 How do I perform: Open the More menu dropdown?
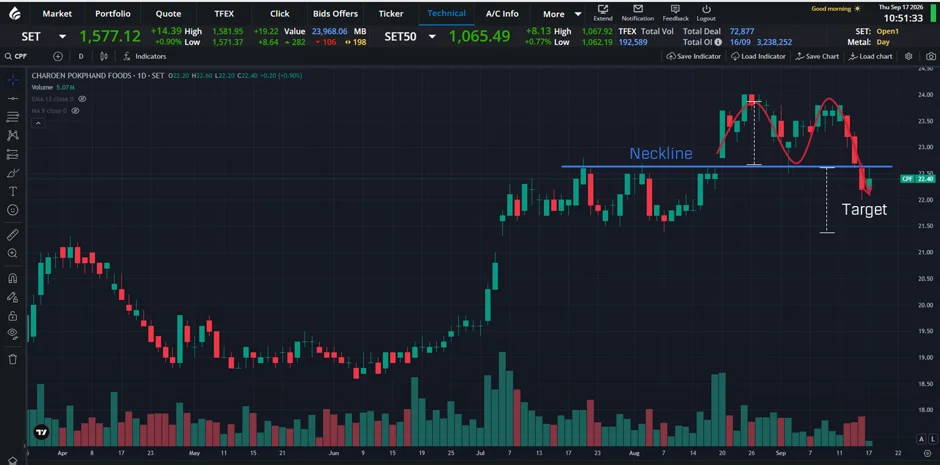click(561, 14)
